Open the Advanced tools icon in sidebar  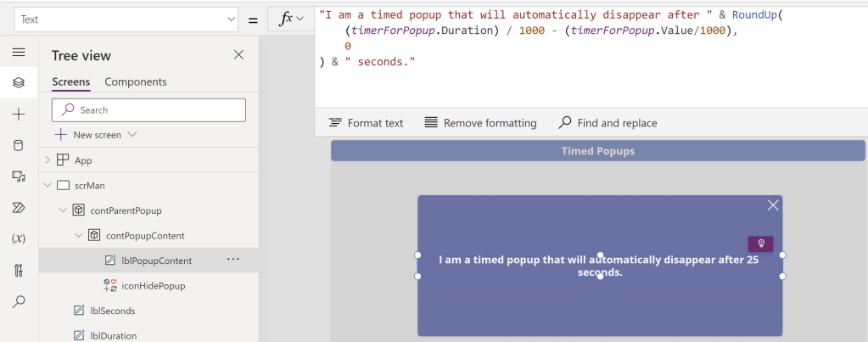(19, 271)
